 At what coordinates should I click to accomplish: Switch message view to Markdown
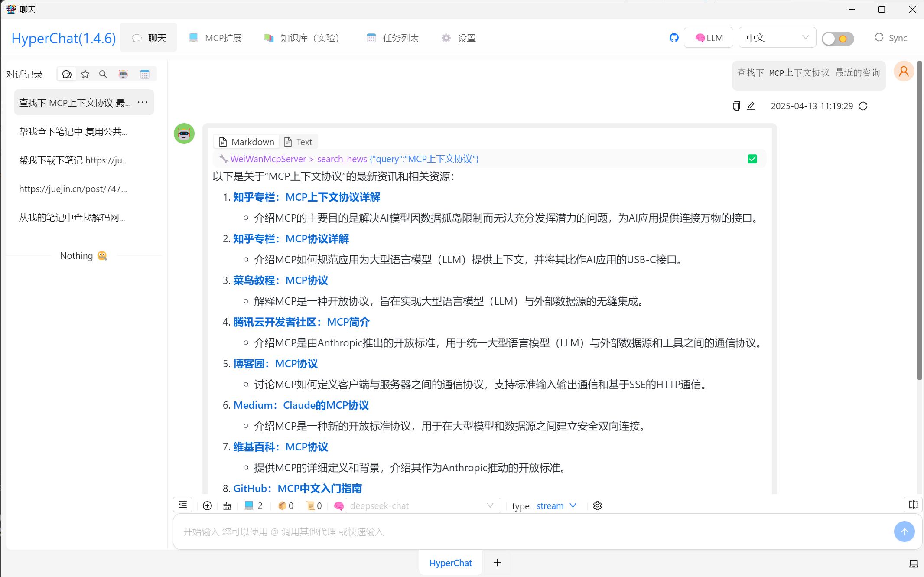tap(247, 142)
